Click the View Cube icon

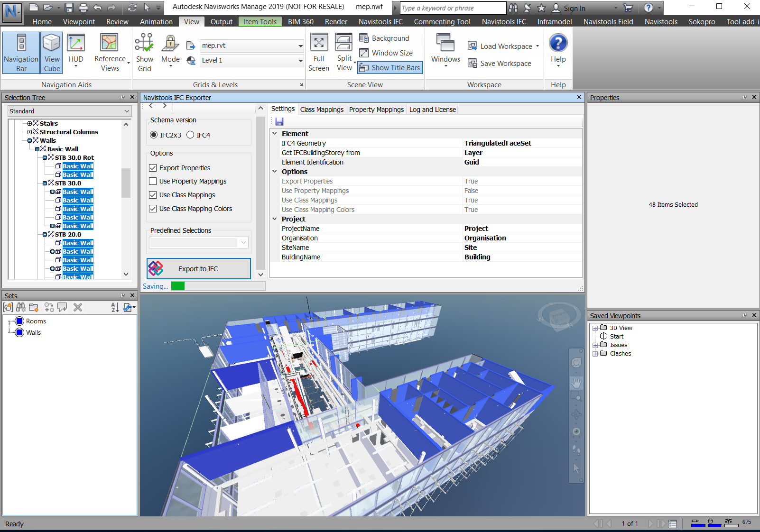pyautogui.click(x=52, y=53)
